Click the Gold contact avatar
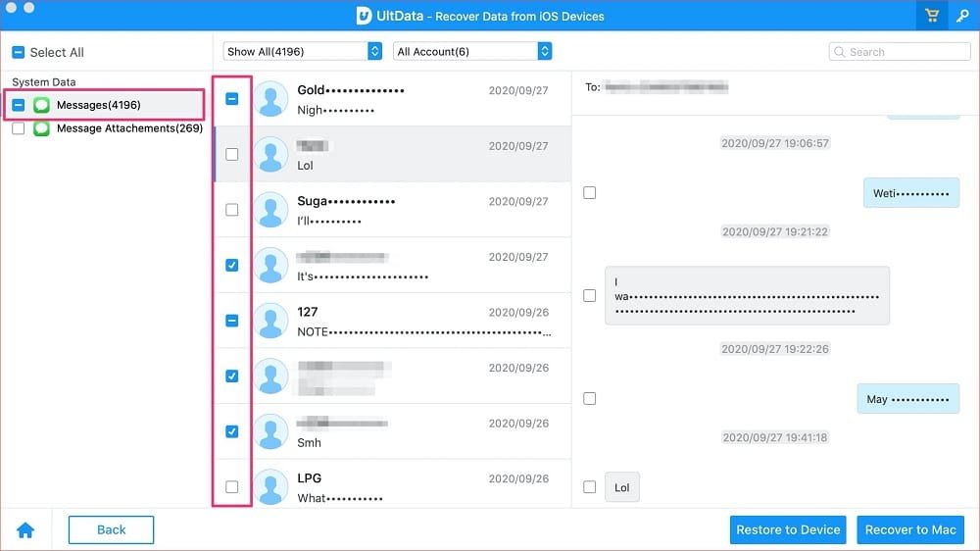 (x=270, y=99)
